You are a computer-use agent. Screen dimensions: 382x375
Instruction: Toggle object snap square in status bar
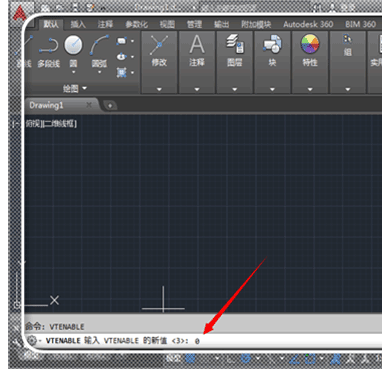(310, 359)
